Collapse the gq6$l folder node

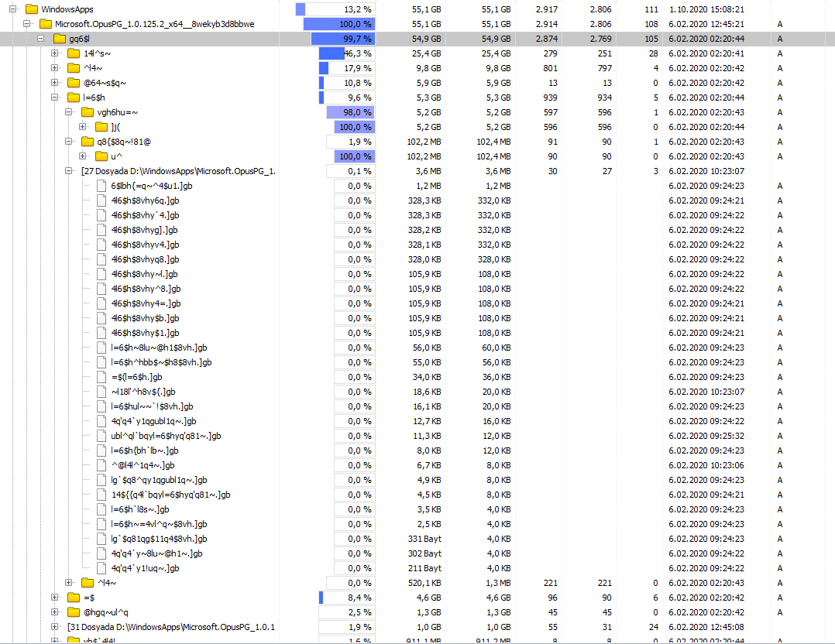[40, 39]
